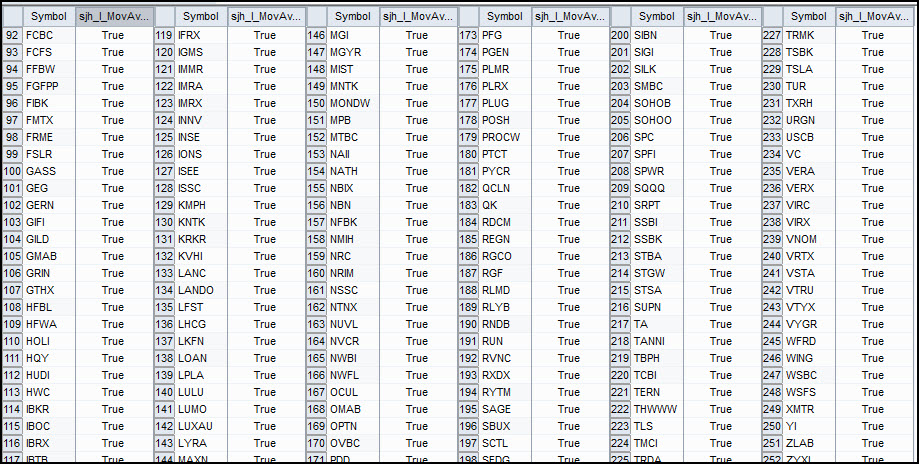Click row number 119
Screen dimensions: 919x464
(x=164, y=35)
